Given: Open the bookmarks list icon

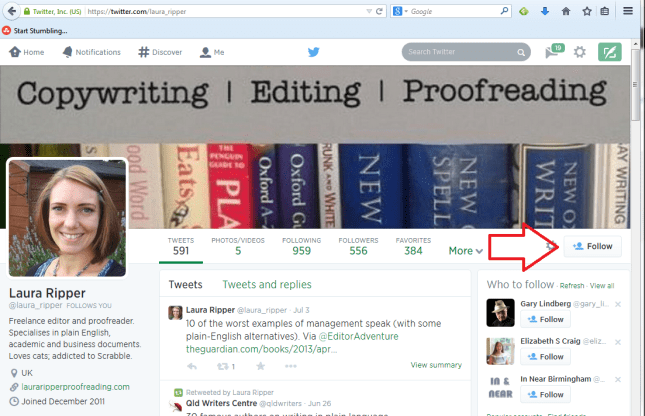Looking at the screenshot, I should pyautogui.click(x=605, y=11).
